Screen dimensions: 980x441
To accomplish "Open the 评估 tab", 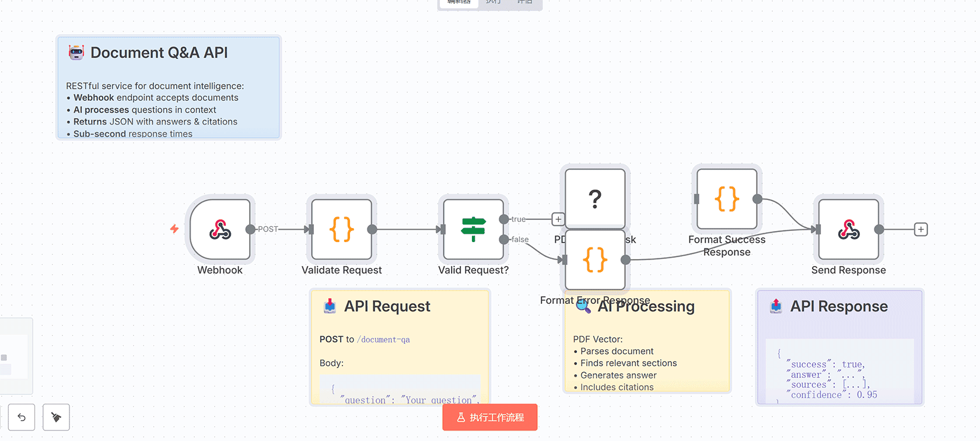I will (525, 2).
